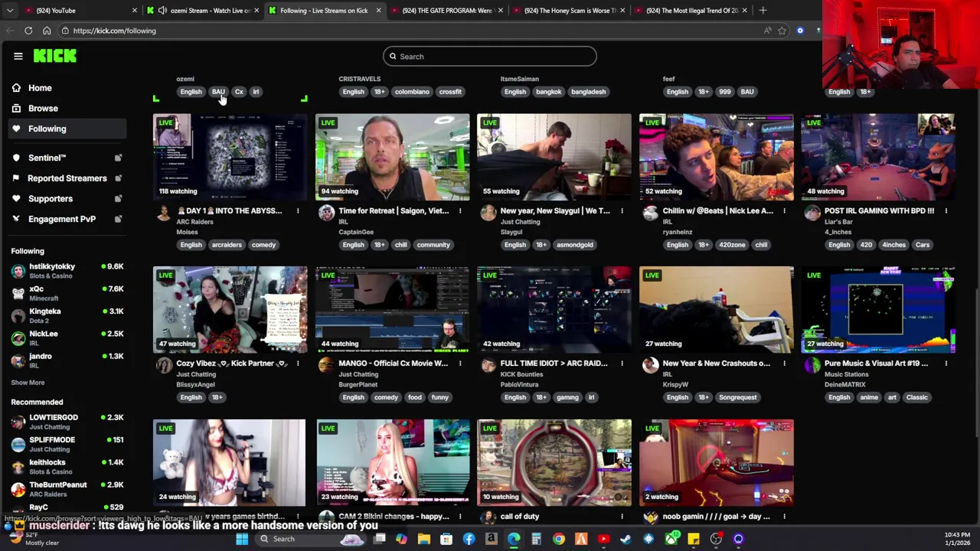Collapse sidebar with hamburger menu icon
980x551 pixels.
click(18, 56)
